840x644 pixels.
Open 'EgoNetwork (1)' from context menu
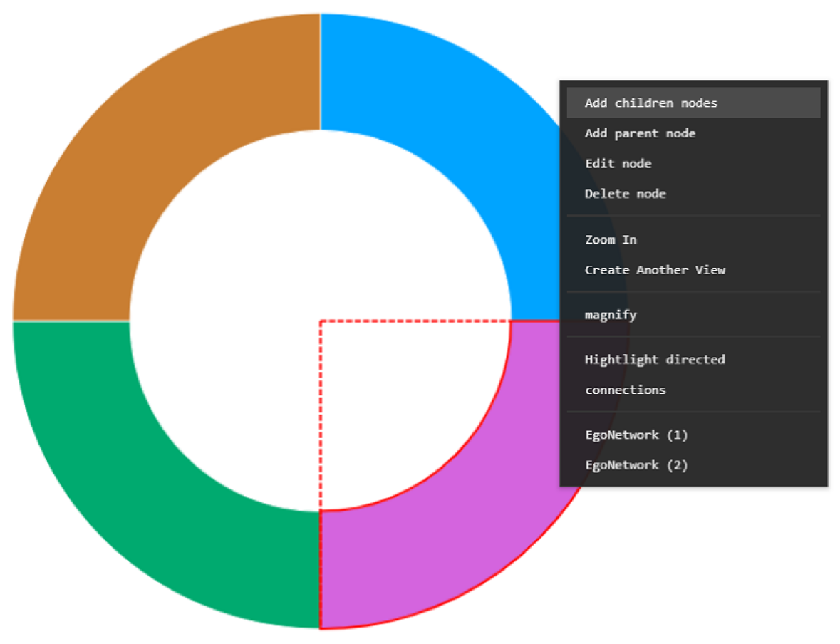coord(636,435)
